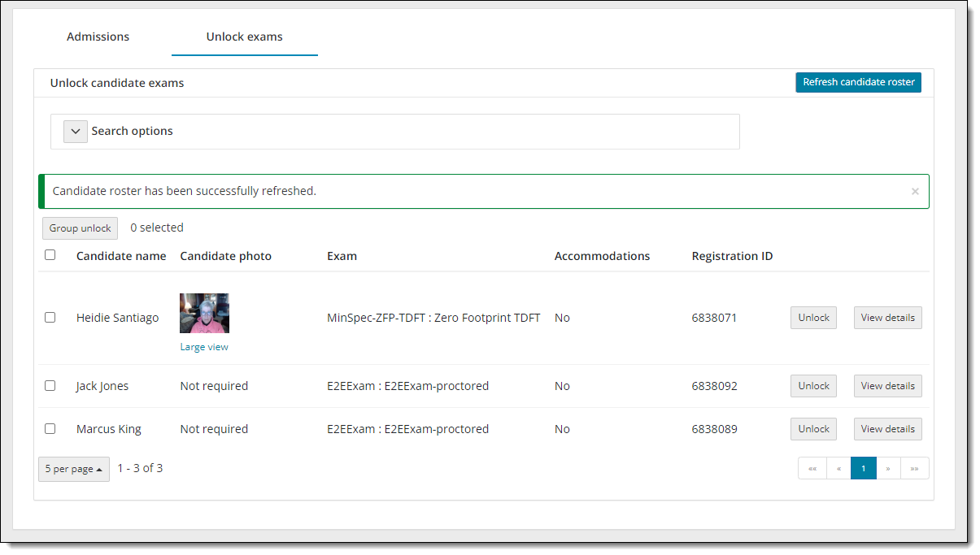Check the box for Jack Jones
Image resolution: width=980 pixels, height=555 pixels.
50,386
